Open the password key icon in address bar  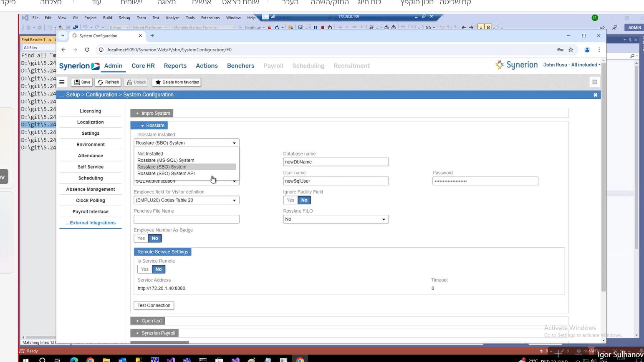pos(560,50)
